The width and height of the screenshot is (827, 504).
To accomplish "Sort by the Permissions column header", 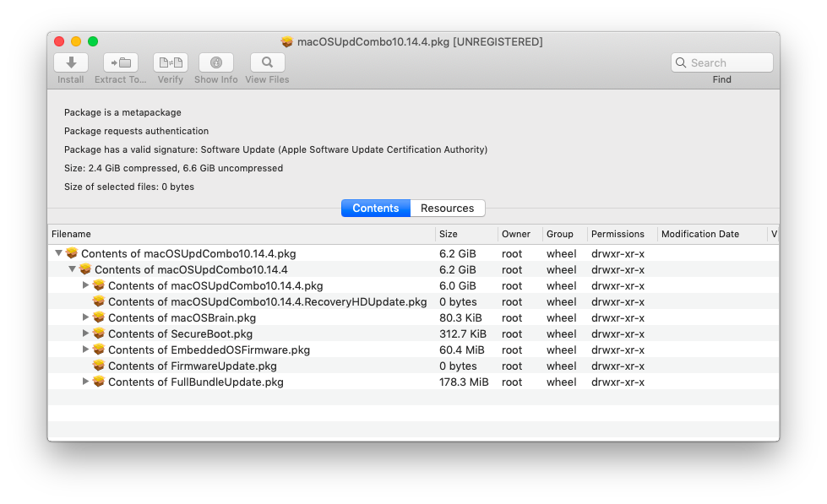I will coord(623,234).
